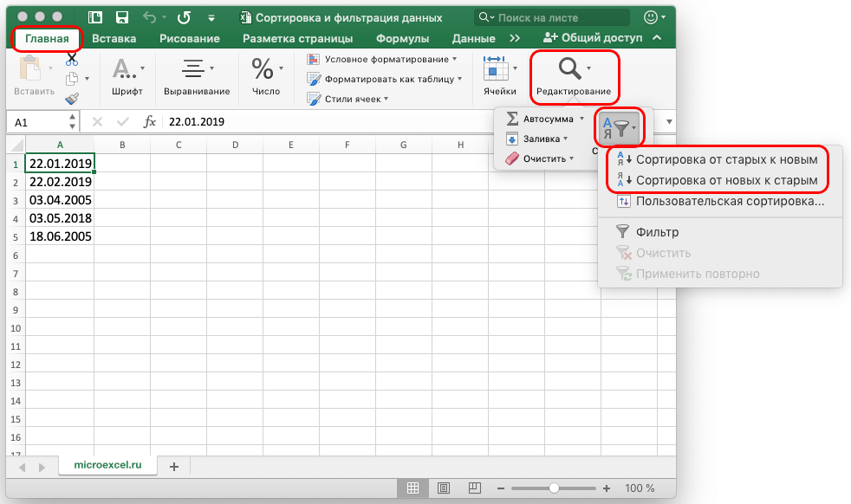Open the workbook panel icon in title bar

(95, 17)
